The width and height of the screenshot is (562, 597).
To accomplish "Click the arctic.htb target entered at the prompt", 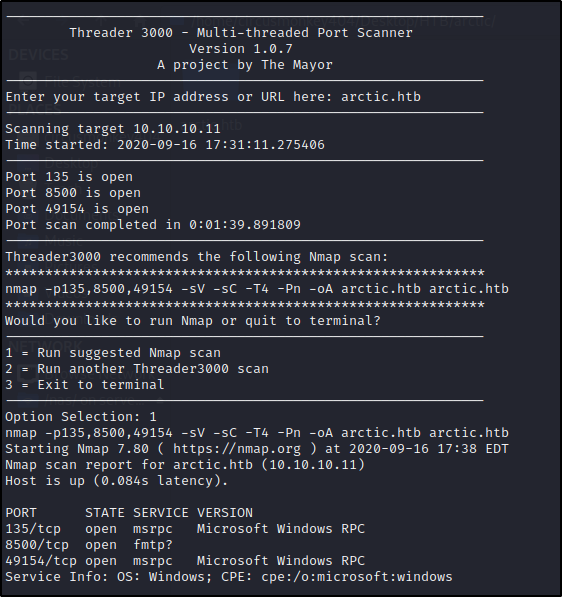I will [x=381, y=97].
